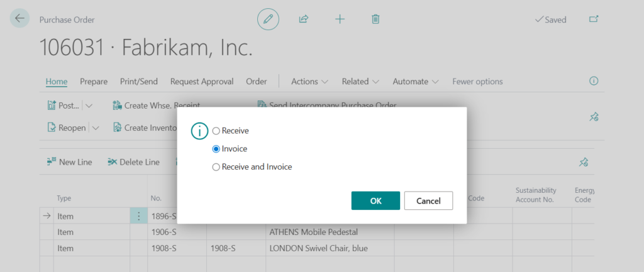Expand the Related dropdown menu
644x272 pixels.
[360, 82]
